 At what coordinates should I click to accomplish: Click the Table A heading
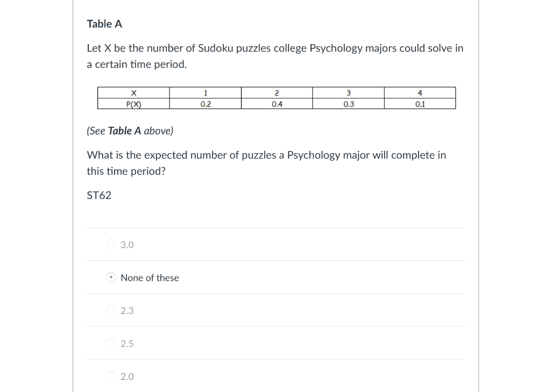[104, 24]
